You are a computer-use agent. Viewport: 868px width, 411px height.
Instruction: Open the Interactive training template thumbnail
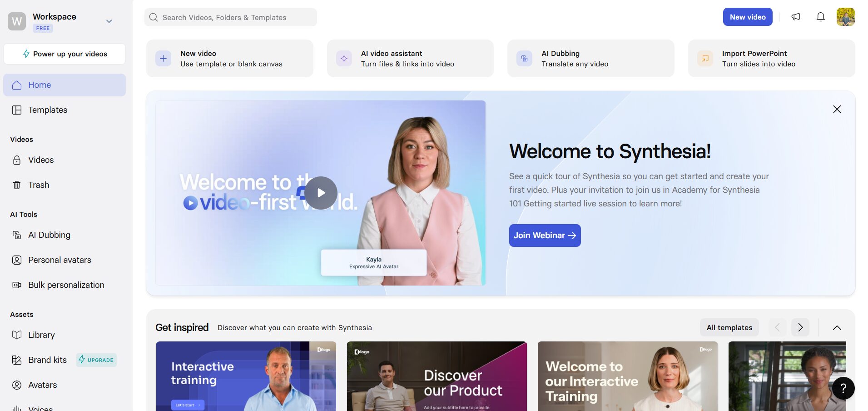[246, 376]
